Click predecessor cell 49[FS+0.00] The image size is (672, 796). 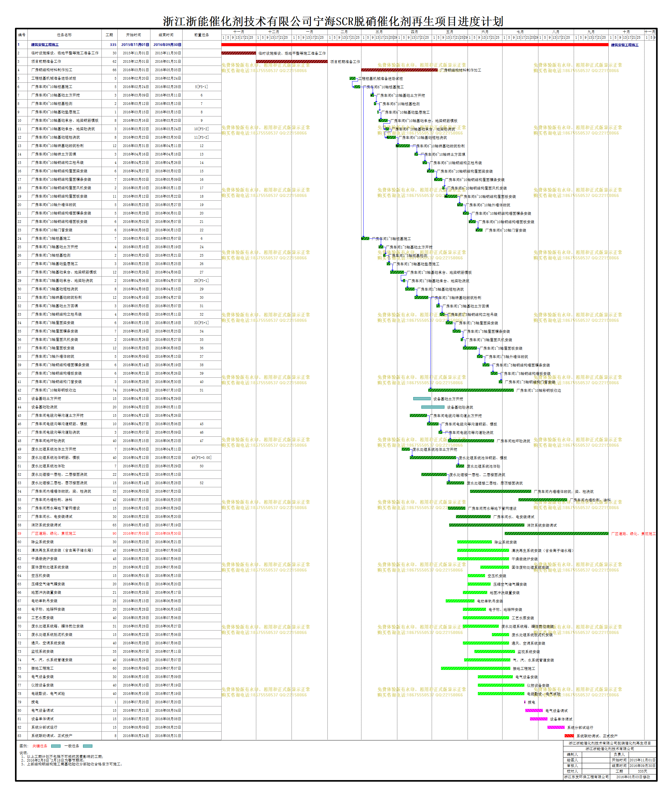(x=202, y=457)
